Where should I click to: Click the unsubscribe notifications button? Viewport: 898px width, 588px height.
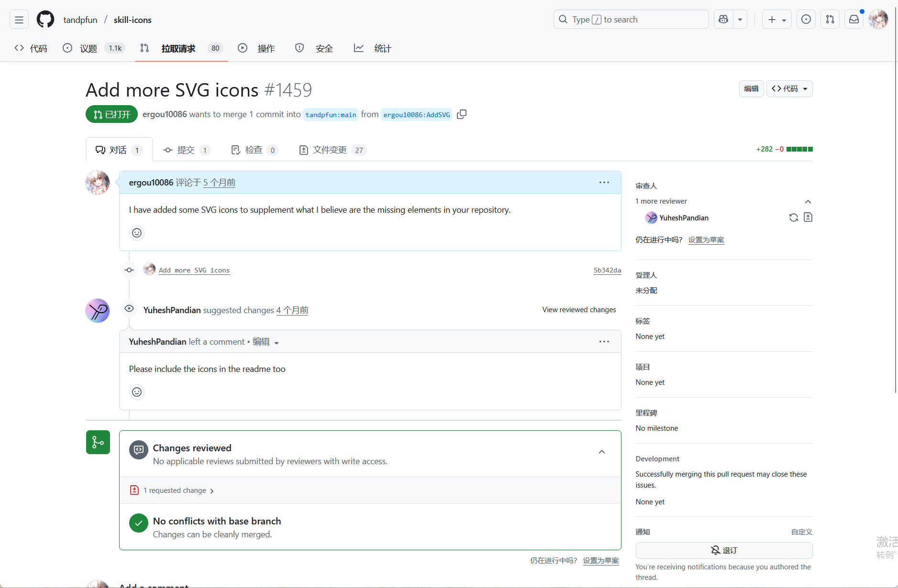point(724,550)
